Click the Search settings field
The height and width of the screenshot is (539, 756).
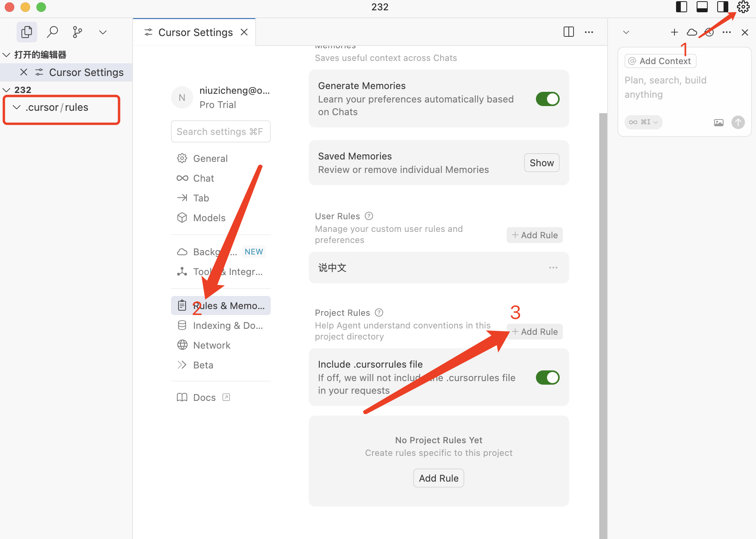tap(220, 131)
